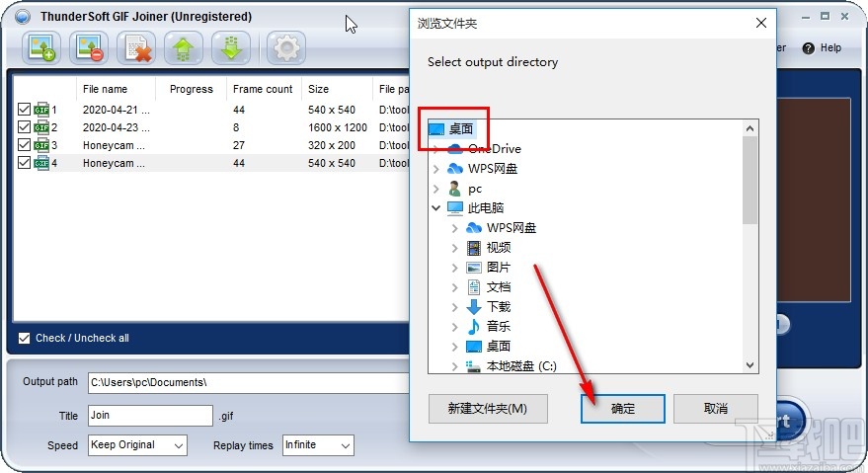This screenshot has height=473, width=868.
Task: Select the OneDrive tree item
Action: (x=495, y=148)
